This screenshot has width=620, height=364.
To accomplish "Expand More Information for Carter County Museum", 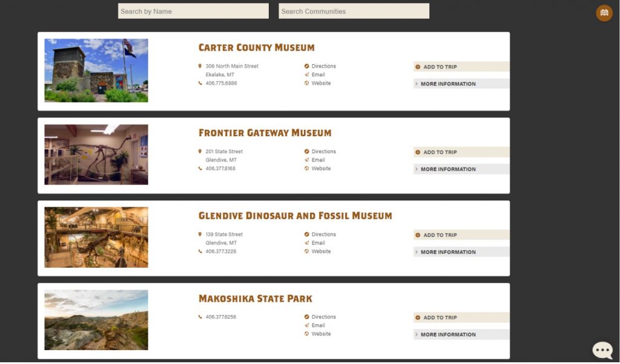I will [x=461, y=83].
